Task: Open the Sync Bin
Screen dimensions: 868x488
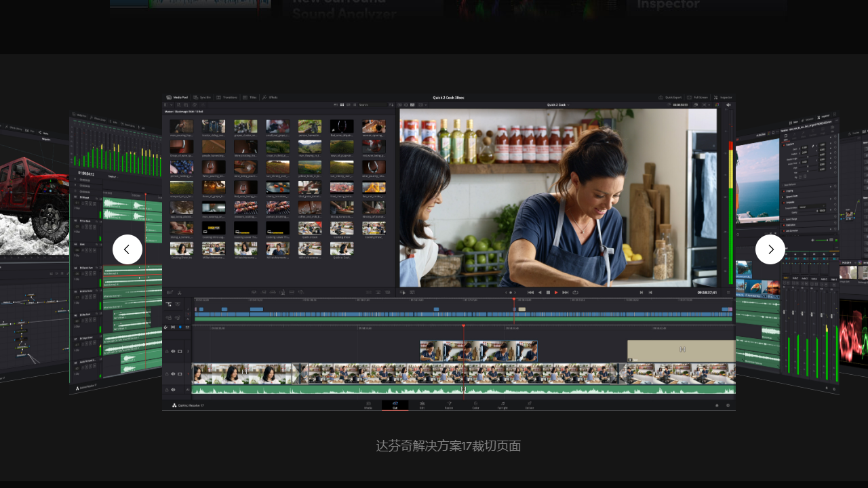Action: click(202, 97)
